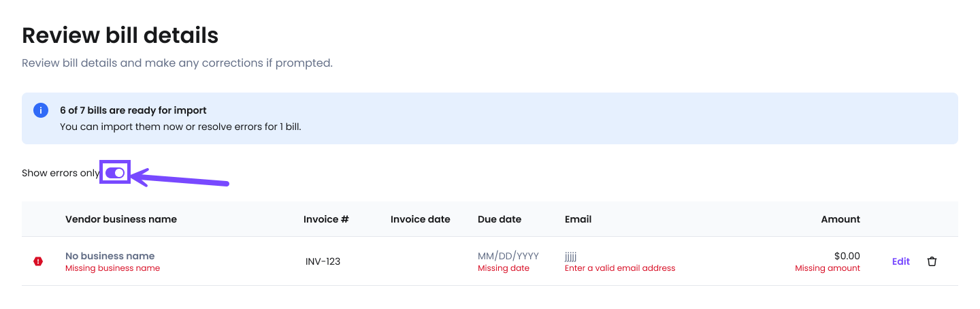Click the Enter a valid email address error
Screen dimensions: 980x309
620,268
